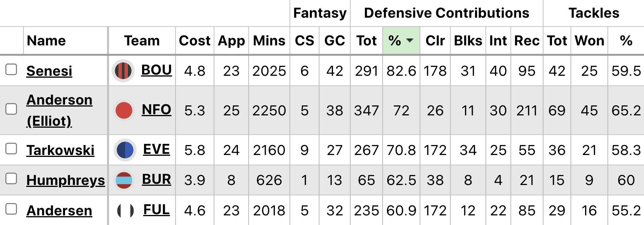The width and height of the screenshot is (644, 225).
Task: Click the Name column header
Action: 46,40
